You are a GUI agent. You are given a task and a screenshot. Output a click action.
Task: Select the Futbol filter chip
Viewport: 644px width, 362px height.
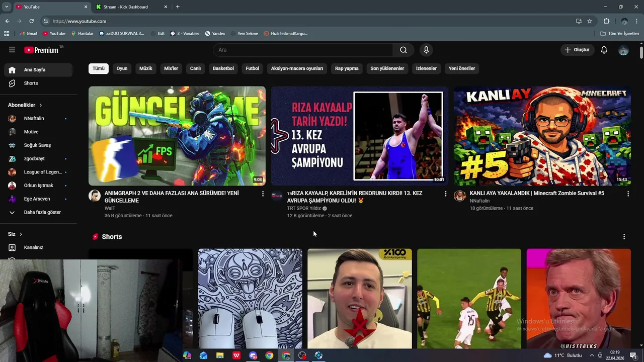click(x=253, y=68)
